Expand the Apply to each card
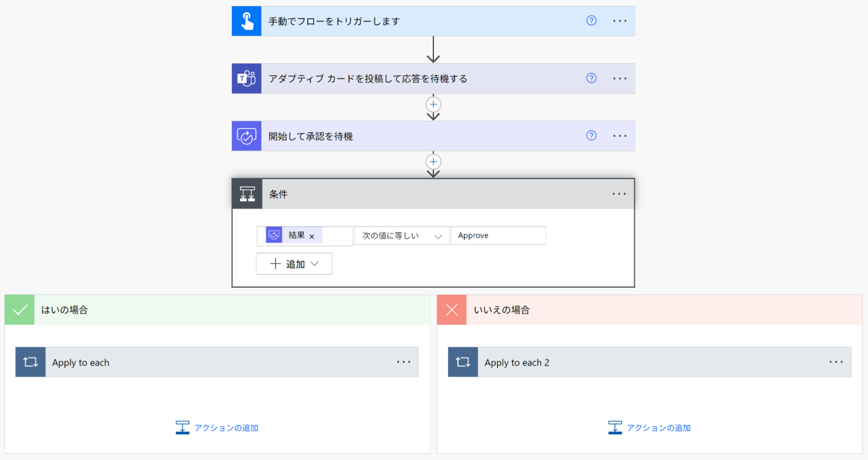Viewport: 868px width, 460px height. [x=217, y=362]
